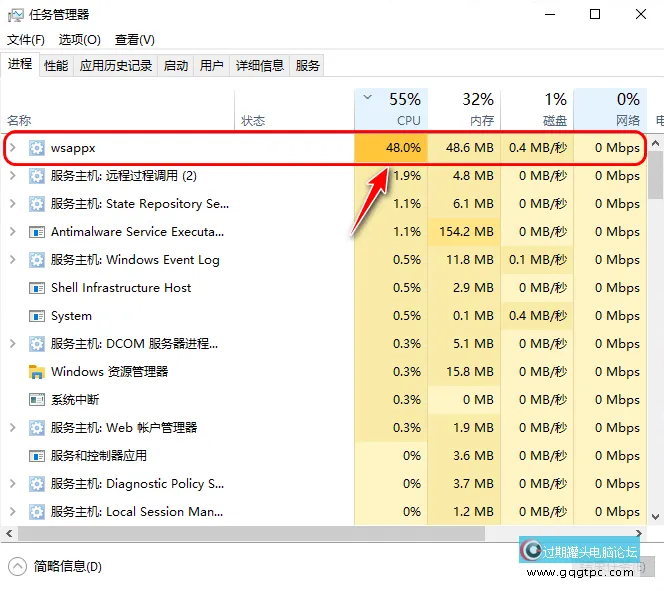Switch to the 详细信息 tab

tap(260, 66)
